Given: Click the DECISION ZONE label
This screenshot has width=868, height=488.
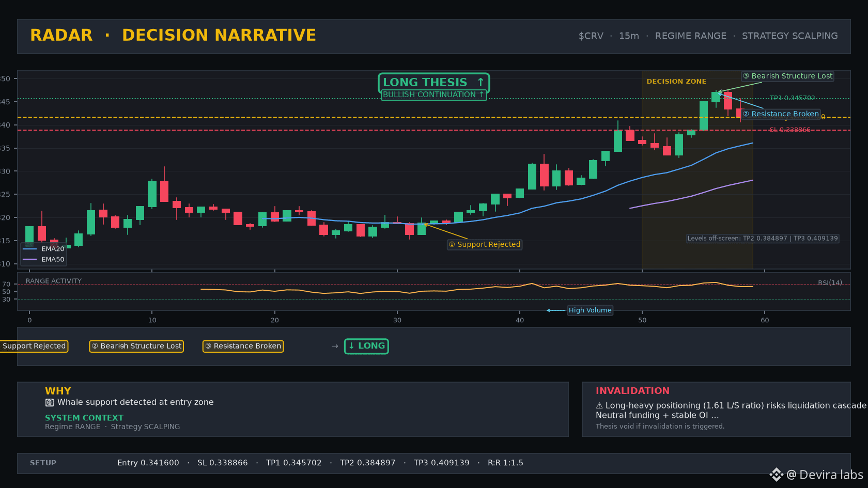Looking at the screenshot, I should coord(676,82).
